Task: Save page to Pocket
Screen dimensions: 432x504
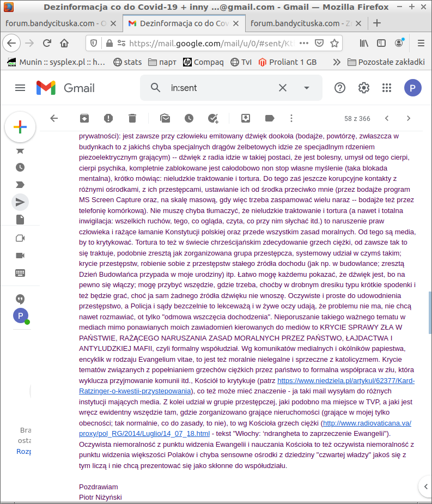Action: point(319,42)
